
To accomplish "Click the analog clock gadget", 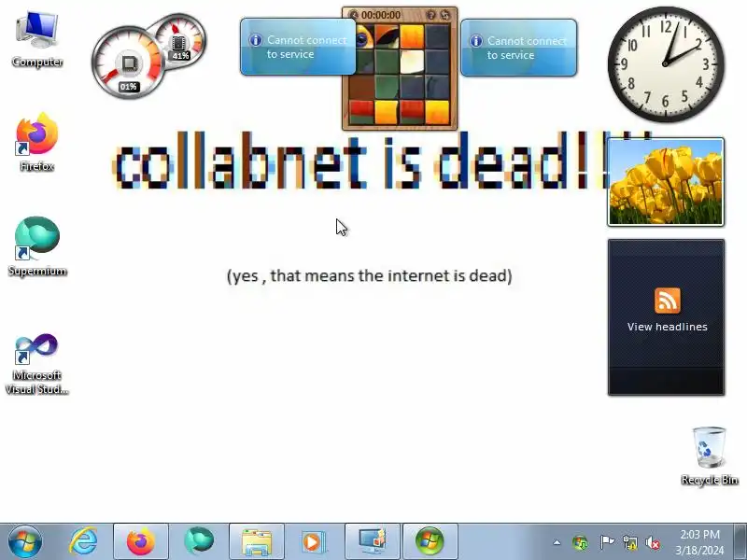I will click(x=666, y=64).
